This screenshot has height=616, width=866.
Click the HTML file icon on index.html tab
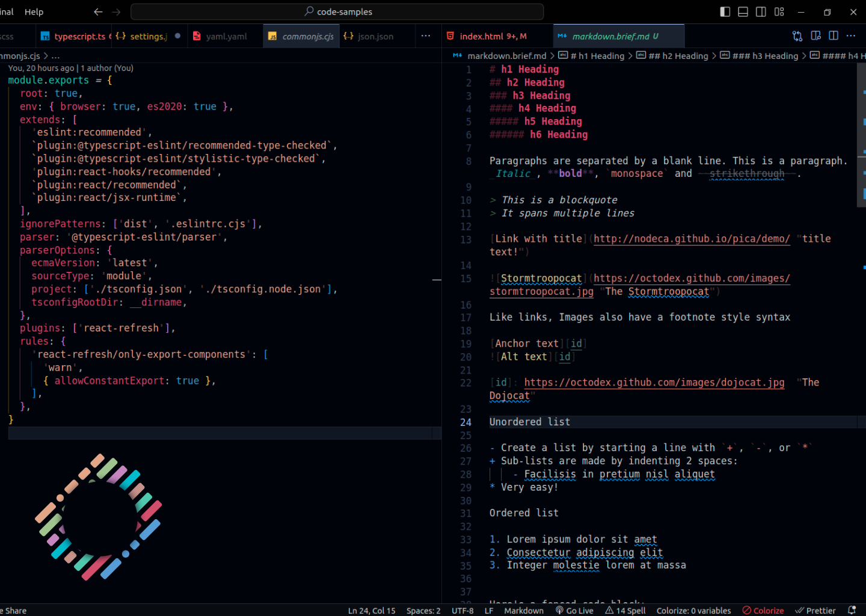pyautogui.click(x=450, y=36)
